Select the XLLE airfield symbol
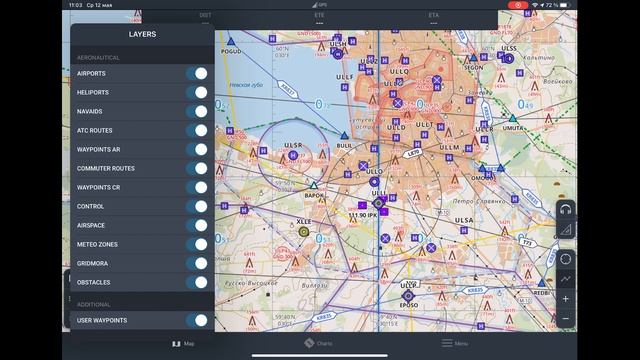640x360 pixels. (x=303, y=232)
